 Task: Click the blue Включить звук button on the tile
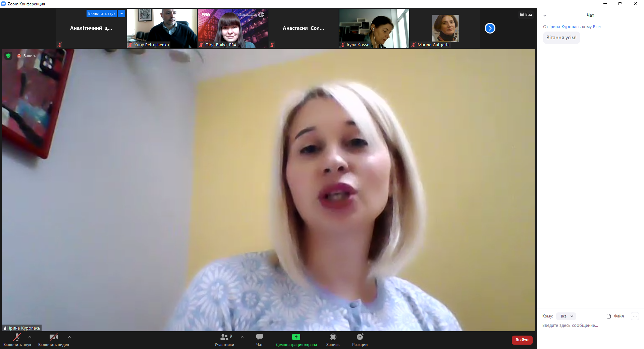coord(102,13)
